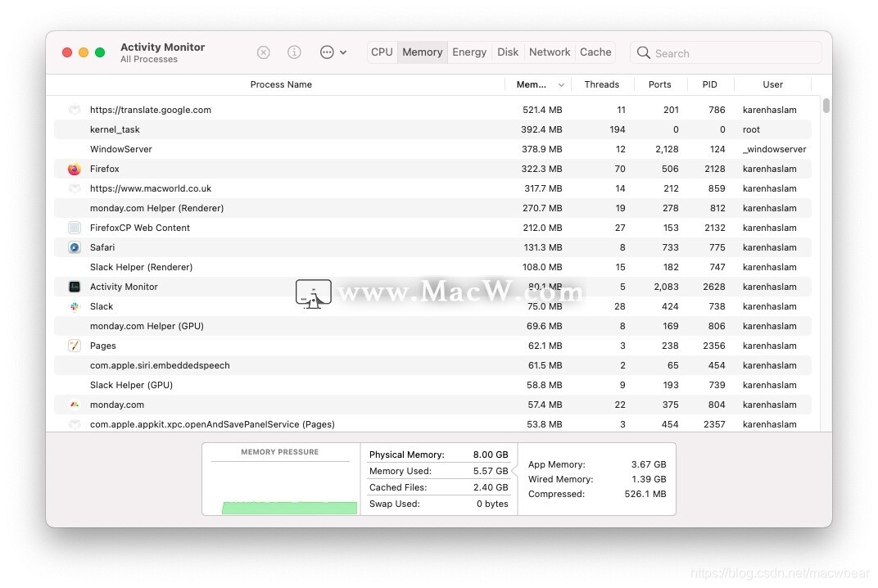Select the Slack Helper (GPU) row
This screenshot has width=878, height=588.
coord(432,385)
